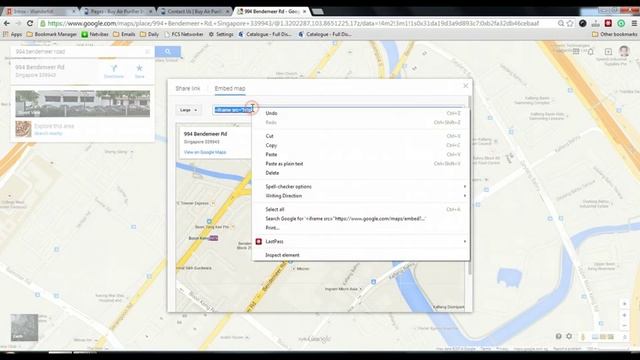
Task: Open the Street View photo thumbnail
Action: pos(82,104)
